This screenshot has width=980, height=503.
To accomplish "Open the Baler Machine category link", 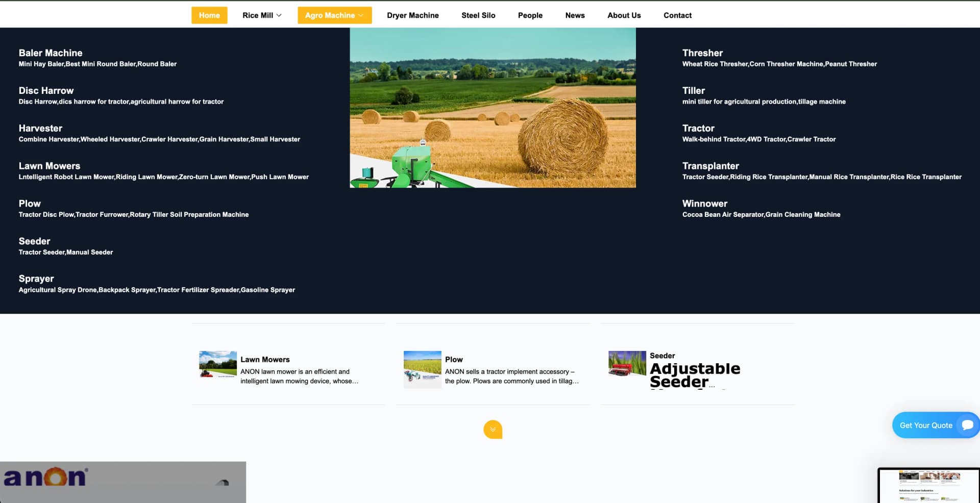I will [51, 53].
